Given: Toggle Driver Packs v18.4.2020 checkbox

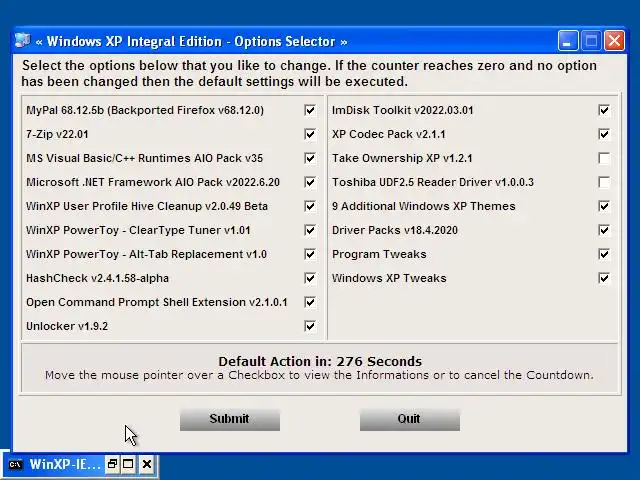Looking at the screenshot, I should [604, 230].
